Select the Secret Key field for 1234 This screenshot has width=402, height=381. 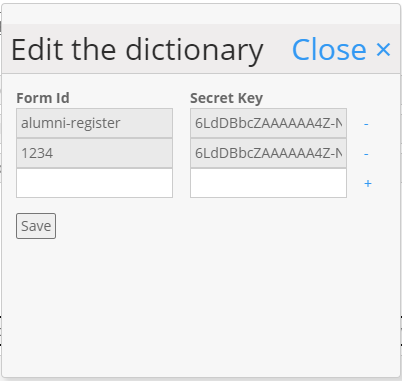[x=268, y=153]
